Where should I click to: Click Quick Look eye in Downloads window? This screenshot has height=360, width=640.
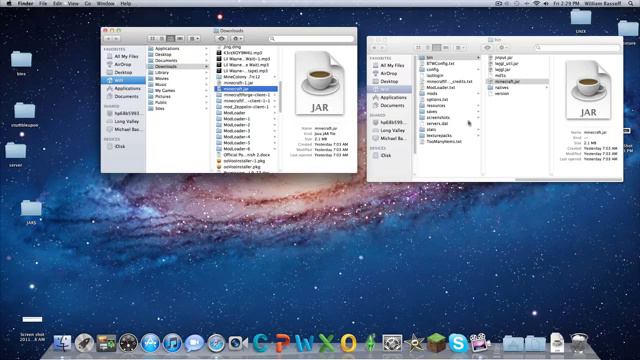222,38
